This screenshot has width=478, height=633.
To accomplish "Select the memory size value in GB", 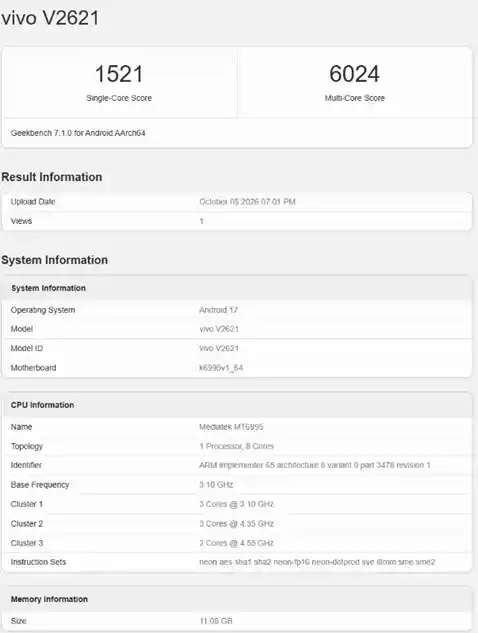I will click(x=216, y=621).
